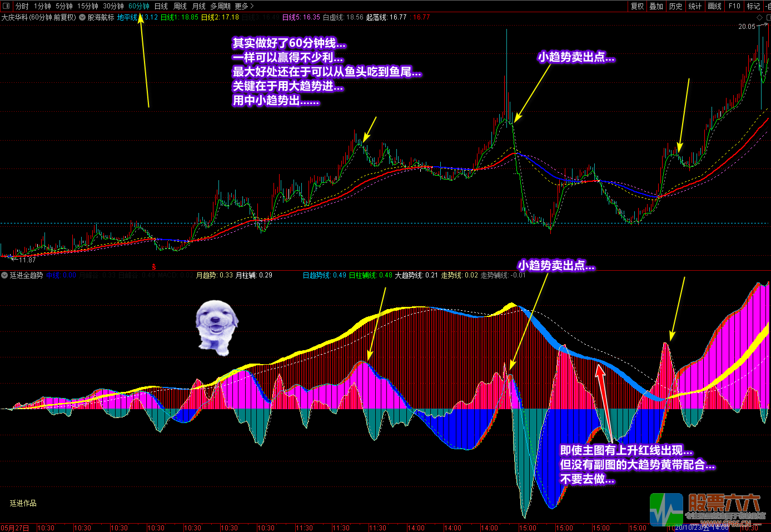Switch to the 5分钟 period tab
The height and width of the screenshot is (532, 771).
pyautogui.click(x=64, y=6)
